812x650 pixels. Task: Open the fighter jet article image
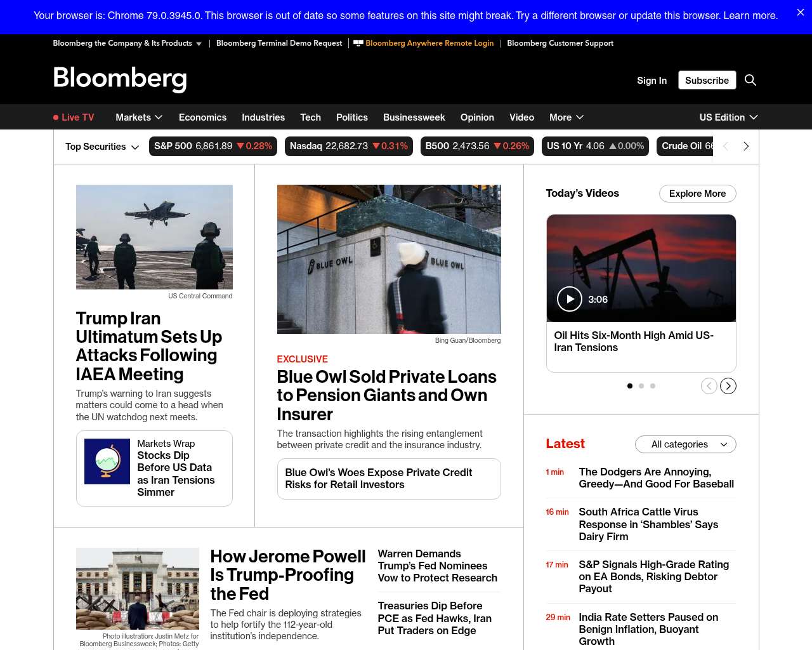pyautogui.click(x=154, y=237)
